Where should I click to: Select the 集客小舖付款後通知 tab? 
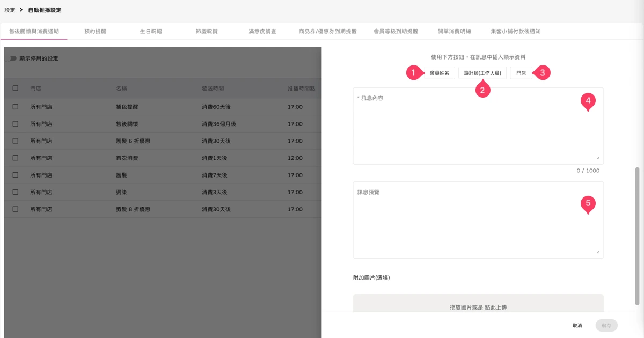tap(515, 31)
